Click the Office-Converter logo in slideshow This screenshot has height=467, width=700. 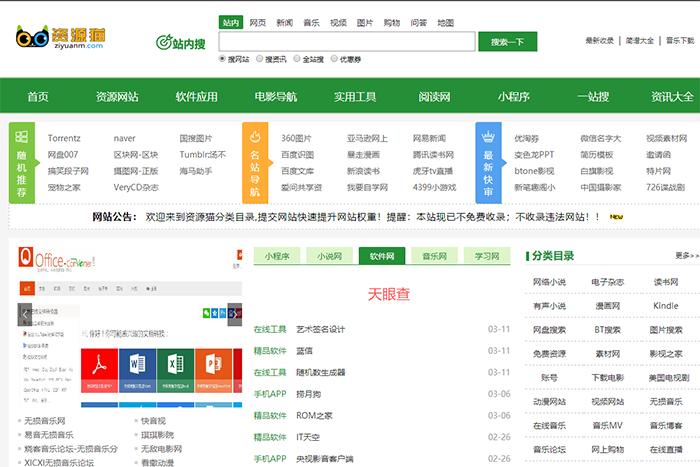[57, 259]
